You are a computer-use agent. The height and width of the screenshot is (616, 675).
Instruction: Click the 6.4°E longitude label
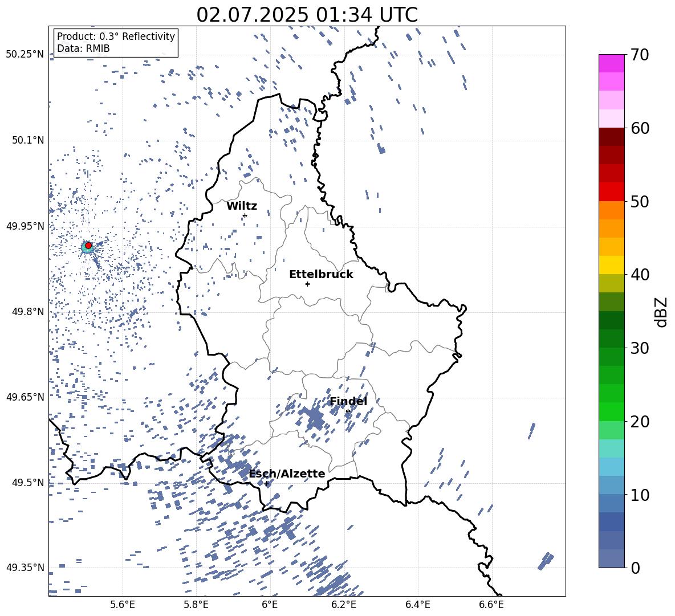click(418, 605)
